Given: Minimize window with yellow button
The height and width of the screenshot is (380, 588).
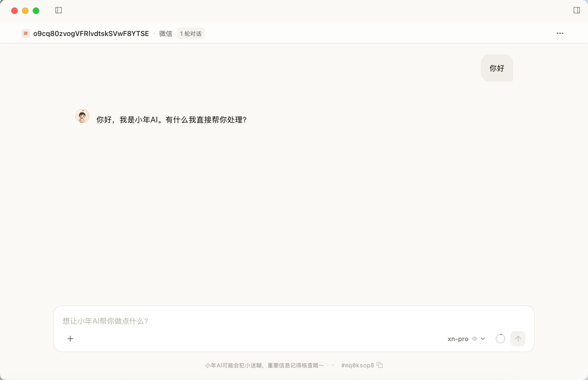Looking at the screenshot, I should [25, 11].
